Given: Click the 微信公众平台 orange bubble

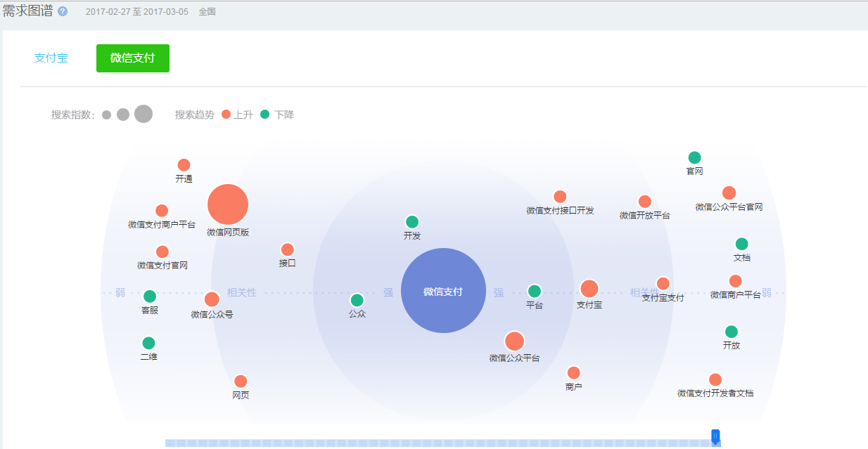Looking at the screenshot, I should [x=515, y=341].
